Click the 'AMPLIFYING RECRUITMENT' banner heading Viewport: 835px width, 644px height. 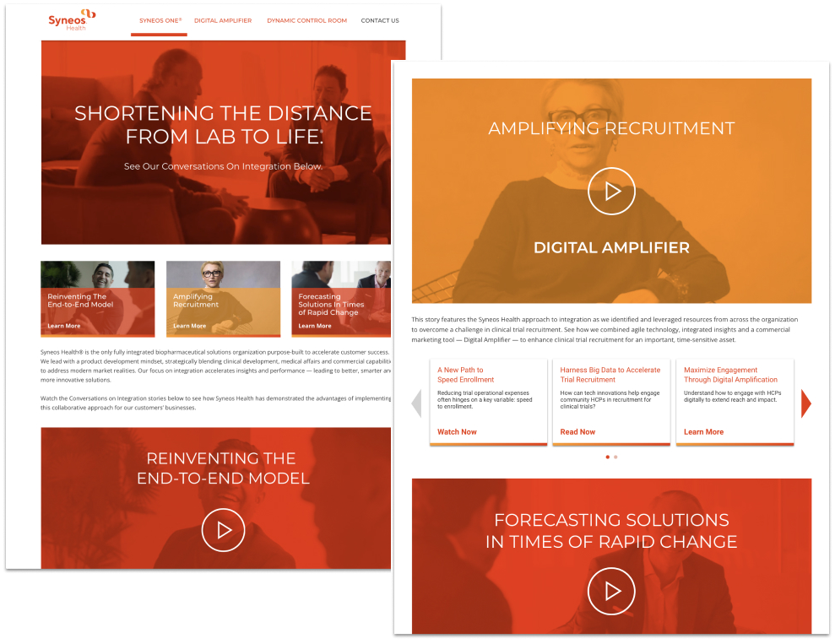point(611,128)
